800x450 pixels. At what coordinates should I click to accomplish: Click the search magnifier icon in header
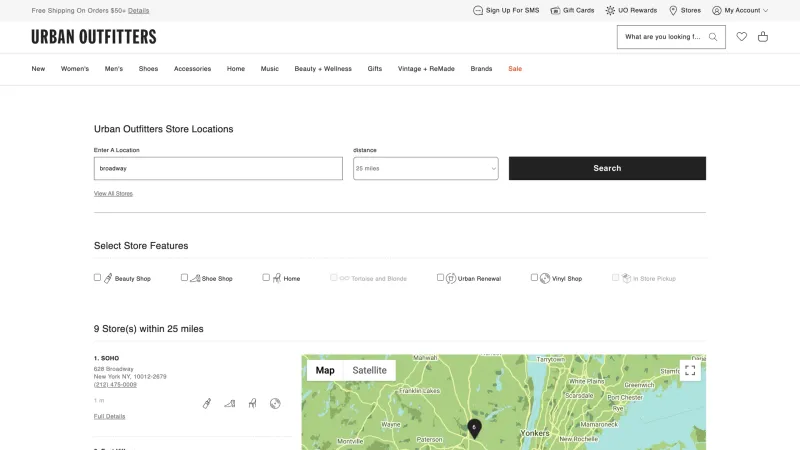click(x=713, y=37)
